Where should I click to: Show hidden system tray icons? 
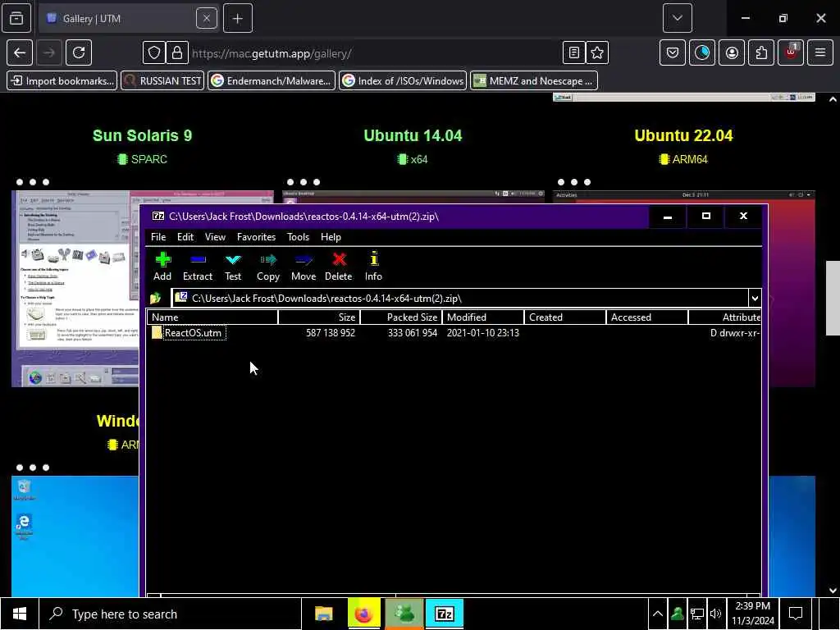tap(657, 614)
